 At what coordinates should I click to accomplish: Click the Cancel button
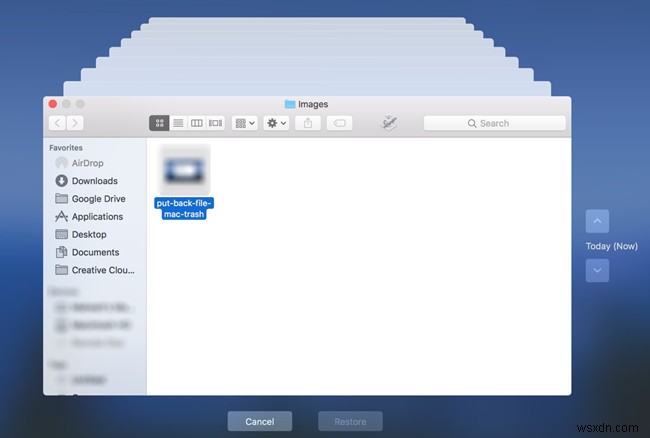click(x=260, y=421)
